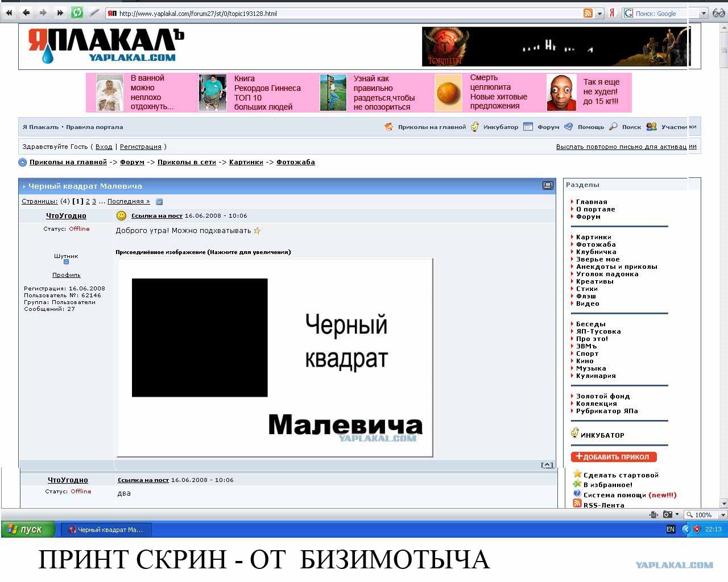Open 'Главная' in the Разделы sidebar
728x582 pixels.
tap(591, 202)
